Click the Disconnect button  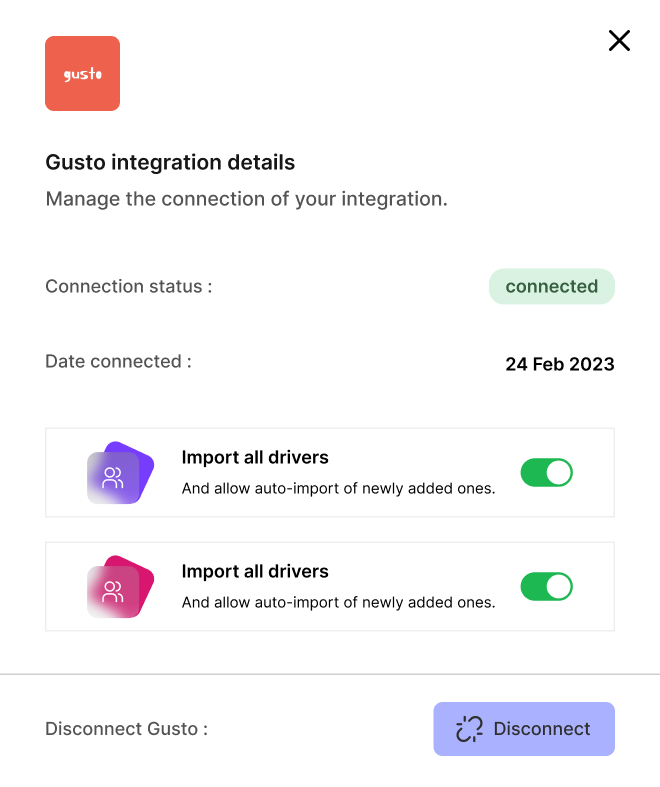pos(524,729)
